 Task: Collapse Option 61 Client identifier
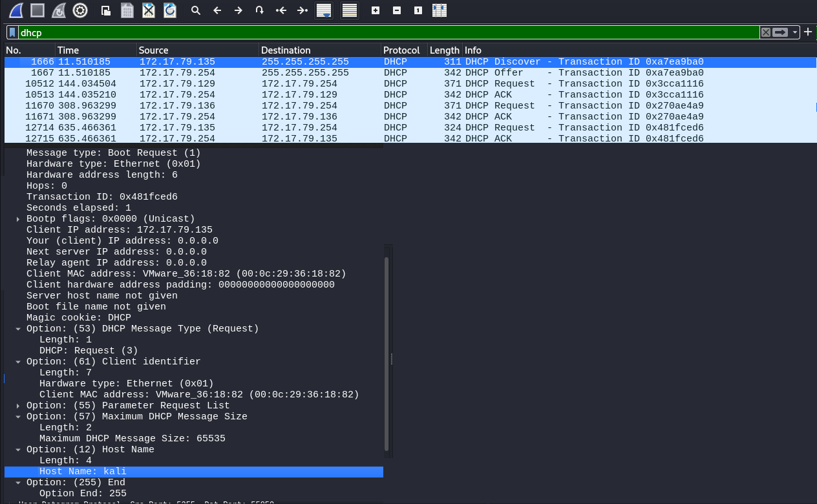pos(19,362)
